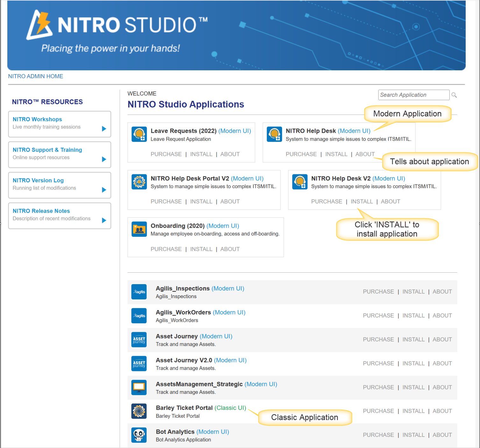Open the NITRO Release Notes link

[x=41, y=211]
